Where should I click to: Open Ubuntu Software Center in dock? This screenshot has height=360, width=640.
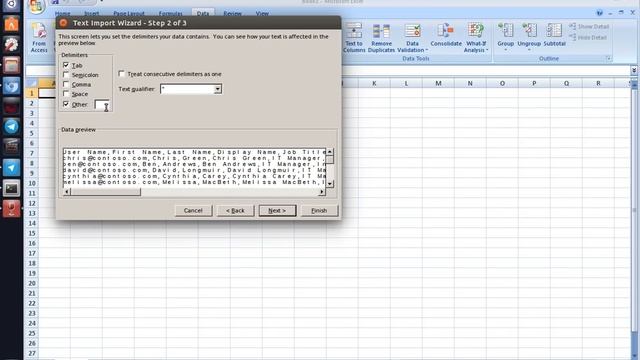tap(11, 24)
